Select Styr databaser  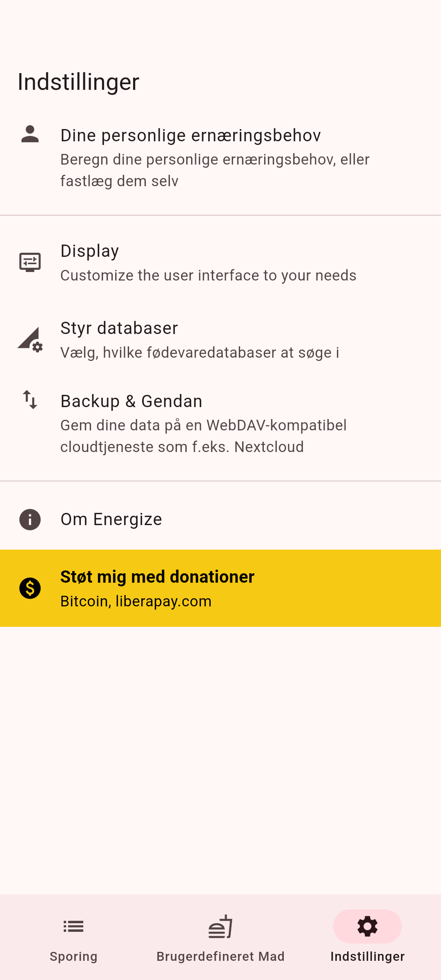point(119,328)
